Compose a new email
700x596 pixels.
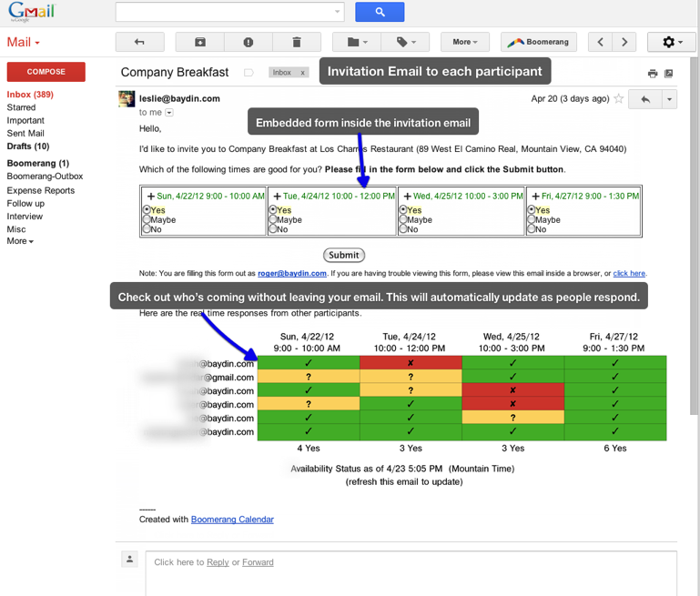tap(46, 72)
